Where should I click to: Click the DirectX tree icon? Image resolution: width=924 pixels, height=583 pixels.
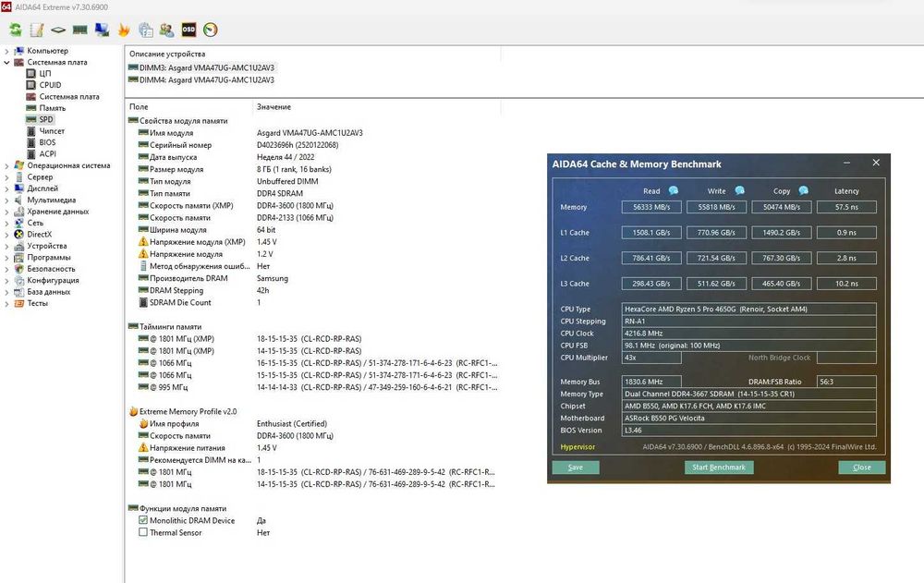pos(18,234)
